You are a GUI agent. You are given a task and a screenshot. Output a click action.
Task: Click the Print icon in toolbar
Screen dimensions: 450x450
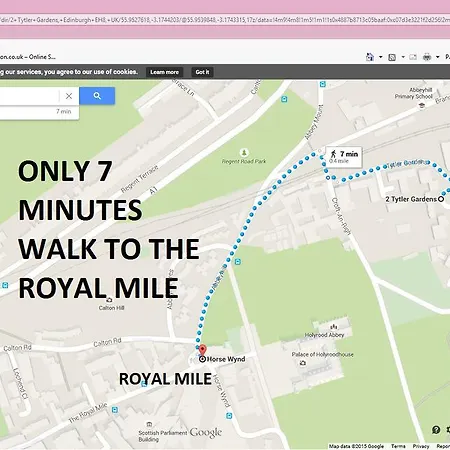(x=427, y=57)
